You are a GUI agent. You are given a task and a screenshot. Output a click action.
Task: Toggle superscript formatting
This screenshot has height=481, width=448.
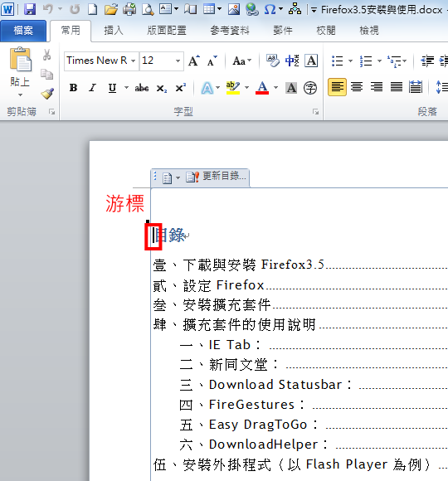(x=180, y=88)
